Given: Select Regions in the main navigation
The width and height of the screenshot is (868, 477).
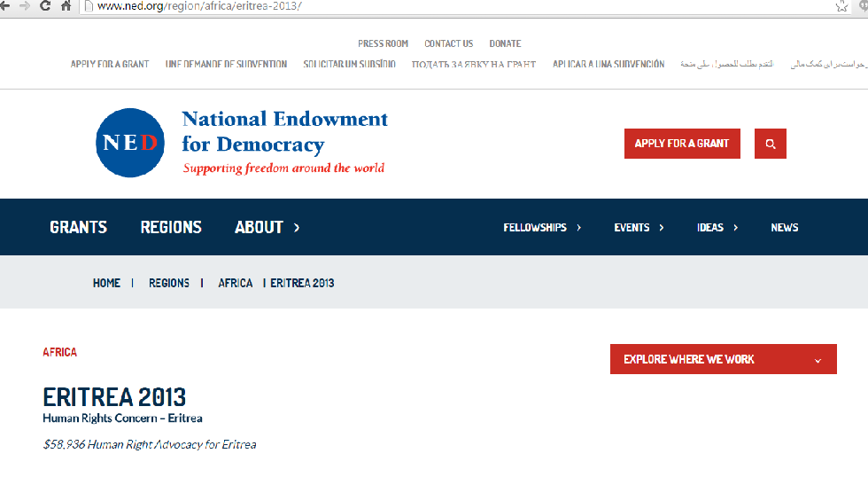Looking at the screenshot, I should point(171,228).
